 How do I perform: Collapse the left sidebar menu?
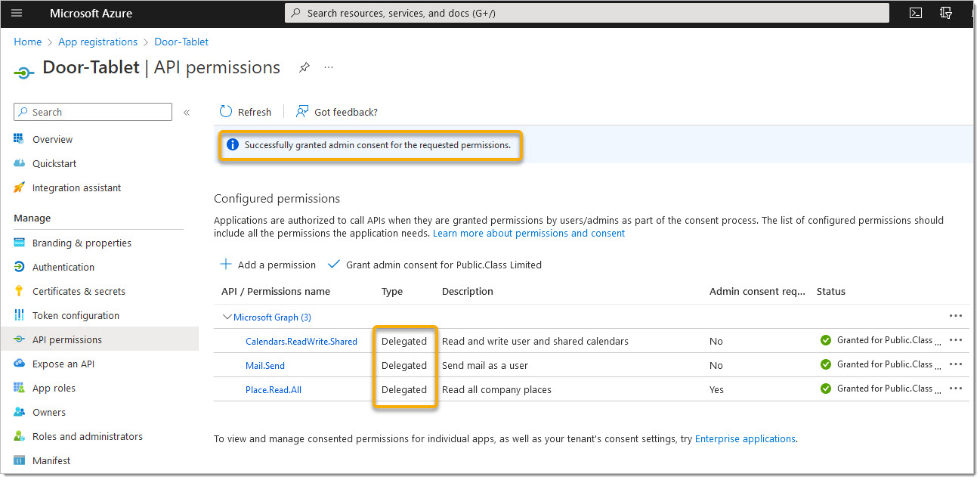[x=187, y=113]
